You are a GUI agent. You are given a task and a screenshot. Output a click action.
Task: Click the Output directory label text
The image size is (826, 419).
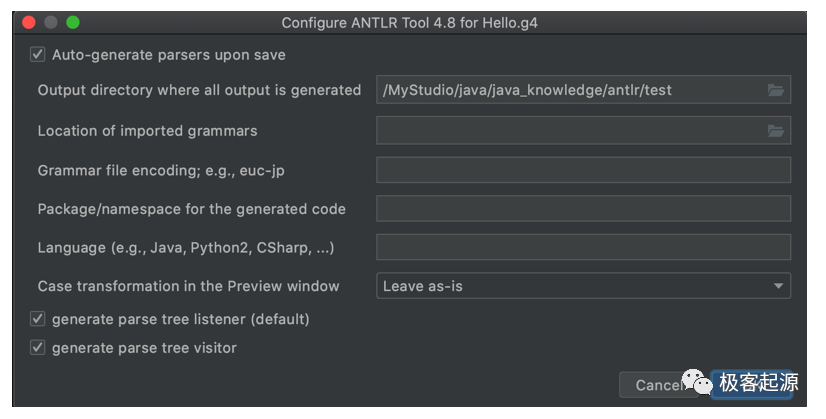(x=199, y=90)
